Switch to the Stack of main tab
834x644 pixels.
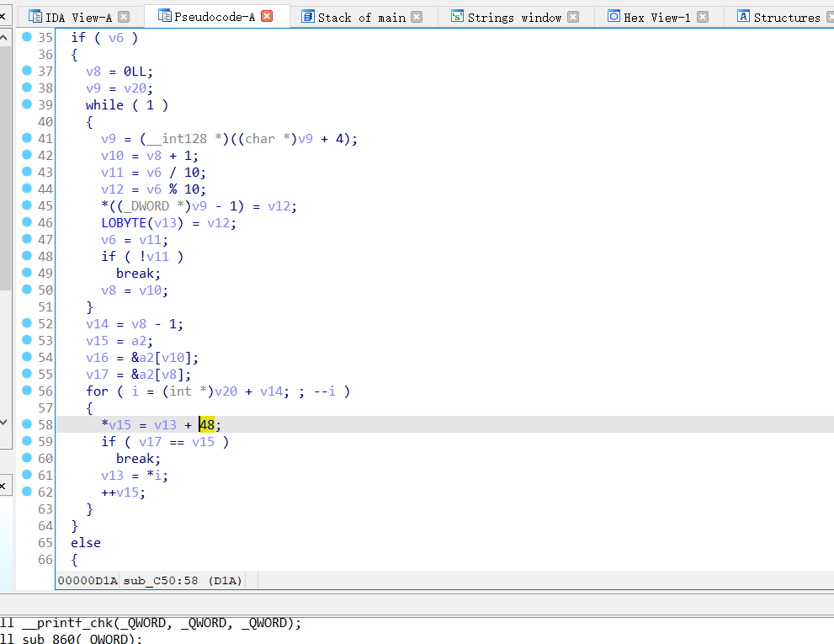pyautogui.click(x=361, y=17)
